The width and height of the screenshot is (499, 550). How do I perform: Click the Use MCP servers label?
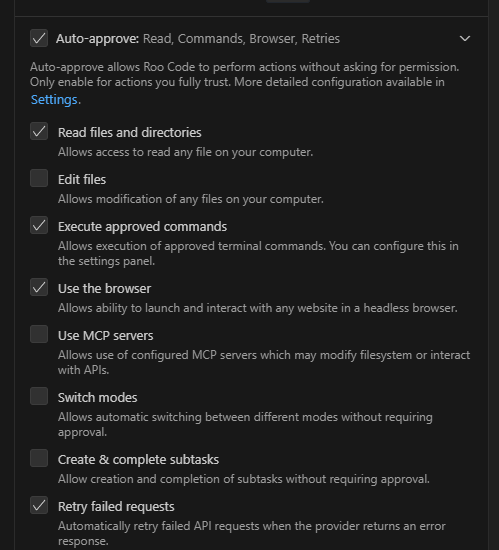point(106,336)
